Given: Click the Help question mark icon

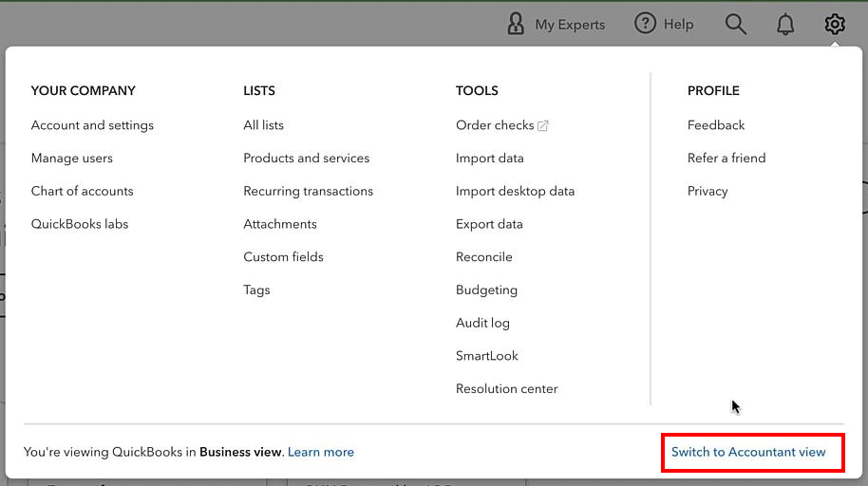Looking at the screenshot, I should click(645, 23).
